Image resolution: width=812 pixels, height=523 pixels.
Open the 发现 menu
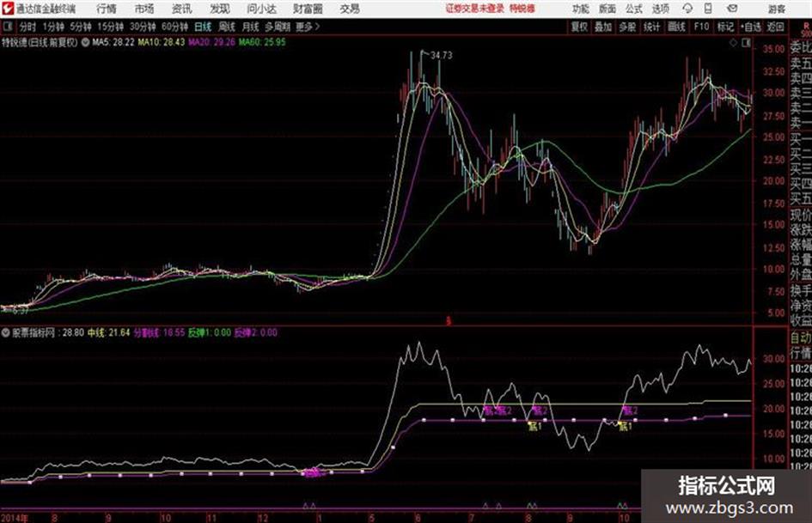(x=220, y=9)
